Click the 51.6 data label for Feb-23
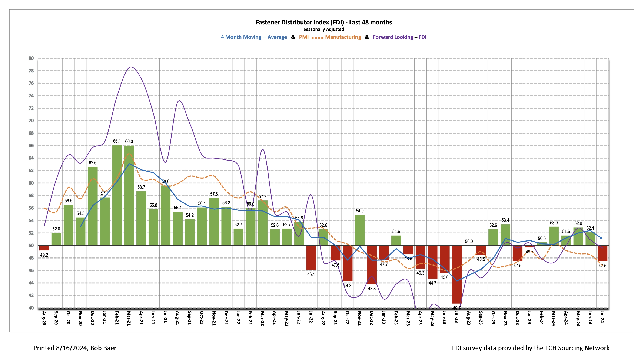This screenshot has width=641, height=364. (396, 232)
